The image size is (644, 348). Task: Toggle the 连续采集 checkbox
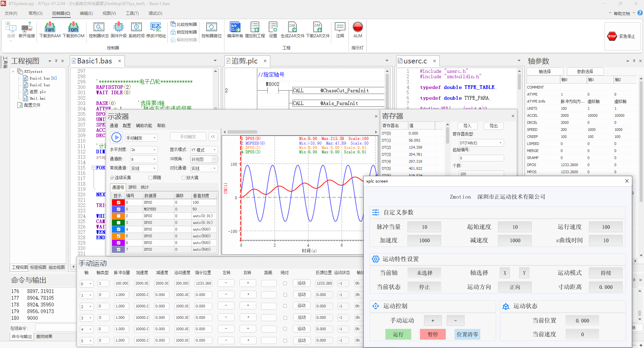click(112, 178)
